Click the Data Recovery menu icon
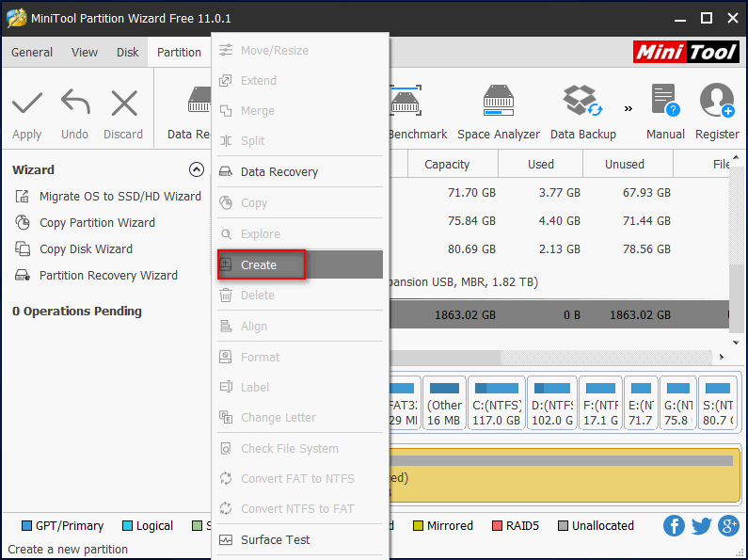 coord(226,171)
